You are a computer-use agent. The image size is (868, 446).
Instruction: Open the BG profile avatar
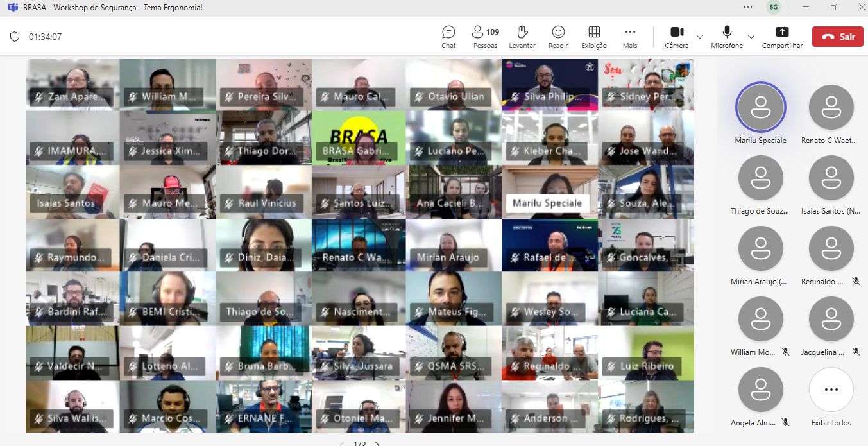click(774, 7)
